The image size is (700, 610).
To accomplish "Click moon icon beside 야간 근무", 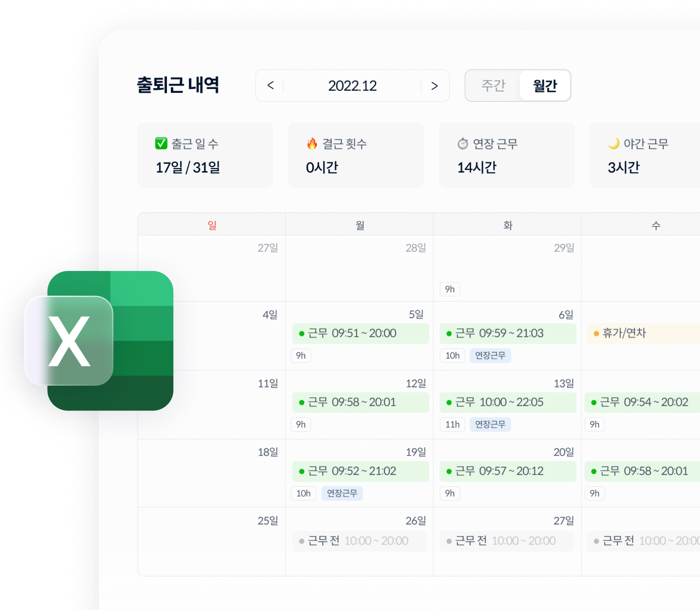I will (614, 143).
